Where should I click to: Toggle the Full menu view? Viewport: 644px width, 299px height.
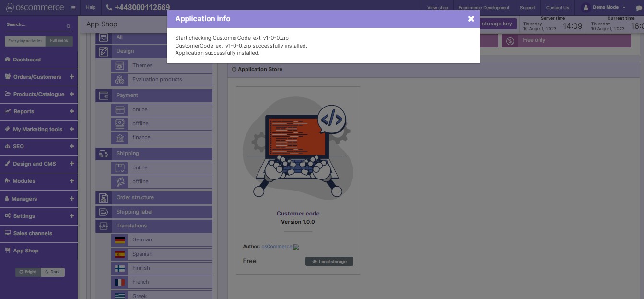coord(59,41)
